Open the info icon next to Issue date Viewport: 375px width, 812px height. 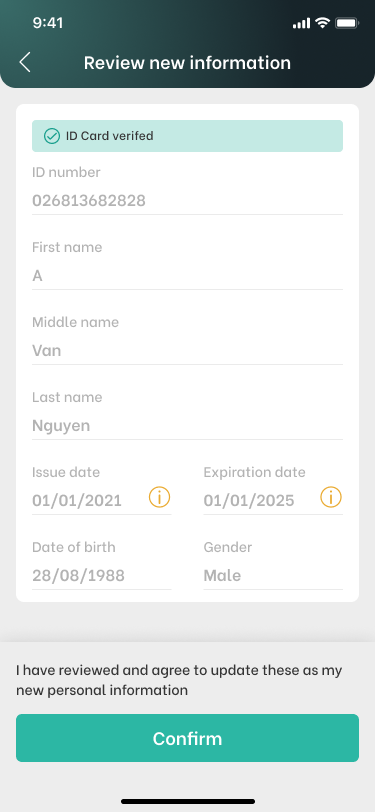point(160,497)
